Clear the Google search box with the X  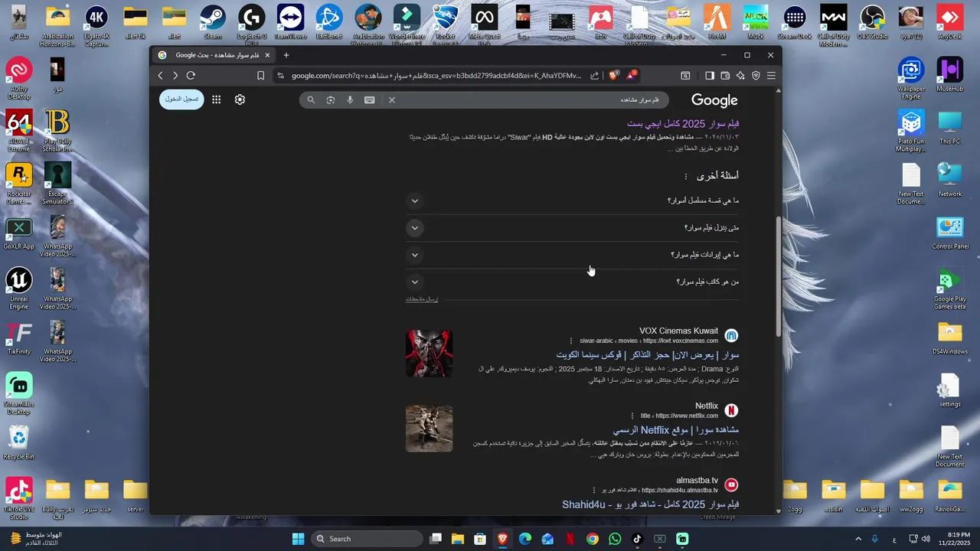392,99
